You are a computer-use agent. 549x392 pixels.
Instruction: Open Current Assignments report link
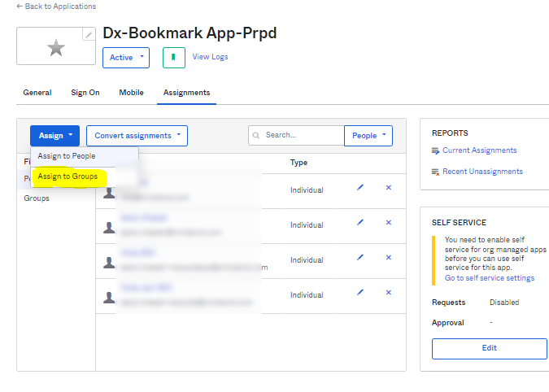479,150
